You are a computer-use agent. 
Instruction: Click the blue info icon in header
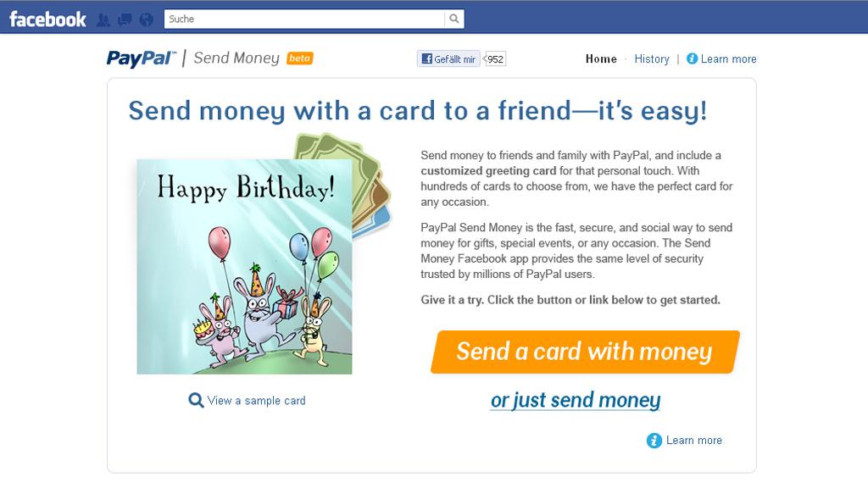pyautogui.click(x=692, y=58)
